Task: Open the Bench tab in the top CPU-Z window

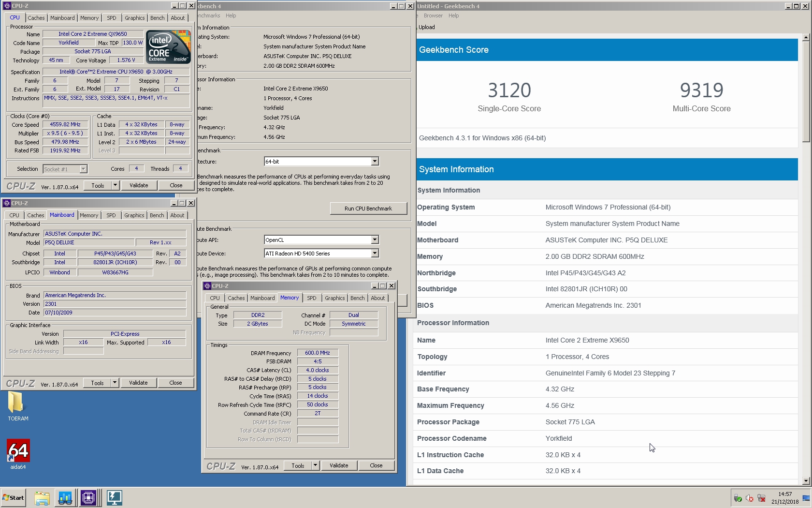Action: pyautogui.click(x=157, y=18)
